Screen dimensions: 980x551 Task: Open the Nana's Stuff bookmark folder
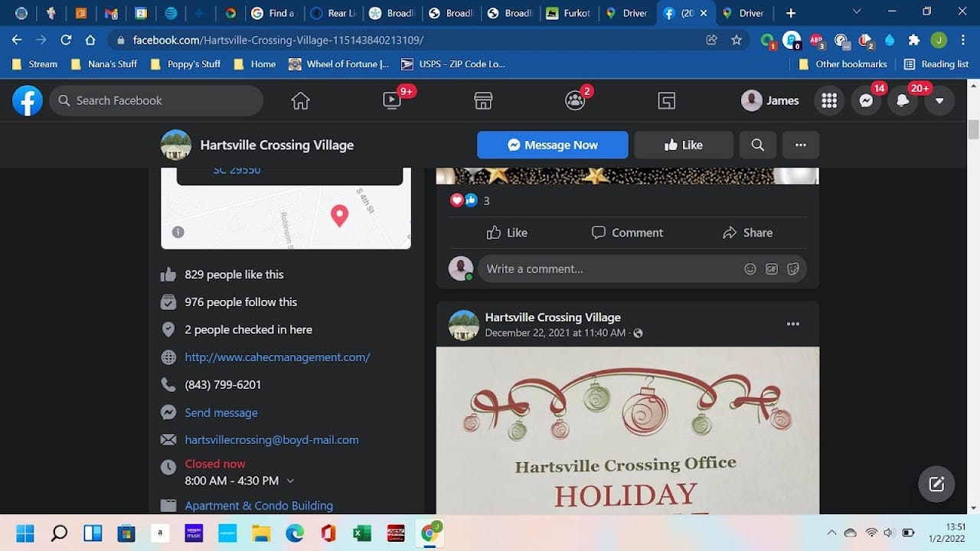click(103, 64)
